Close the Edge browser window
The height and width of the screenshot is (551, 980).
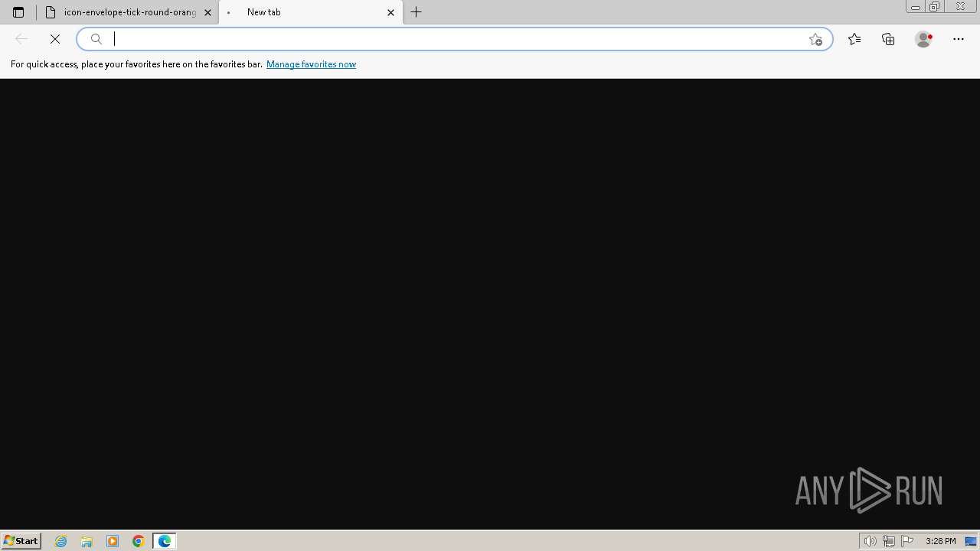pyautogui.click(x=960, y=7)
